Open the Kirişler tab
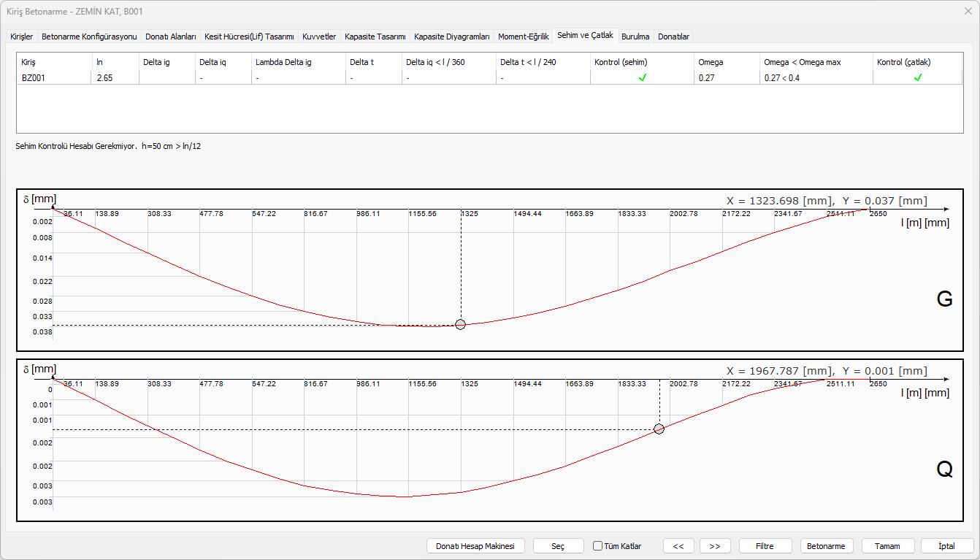The image size is (980, 560). (21, 37)
